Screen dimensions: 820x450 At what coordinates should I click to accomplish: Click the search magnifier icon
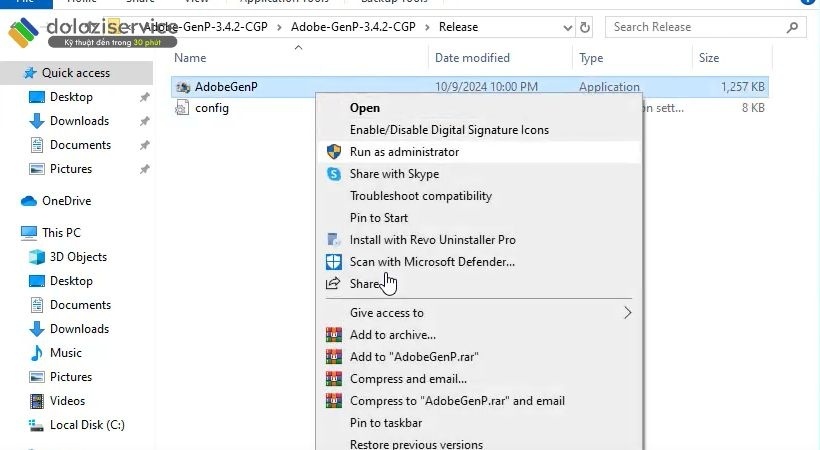[x=792, y=27]
